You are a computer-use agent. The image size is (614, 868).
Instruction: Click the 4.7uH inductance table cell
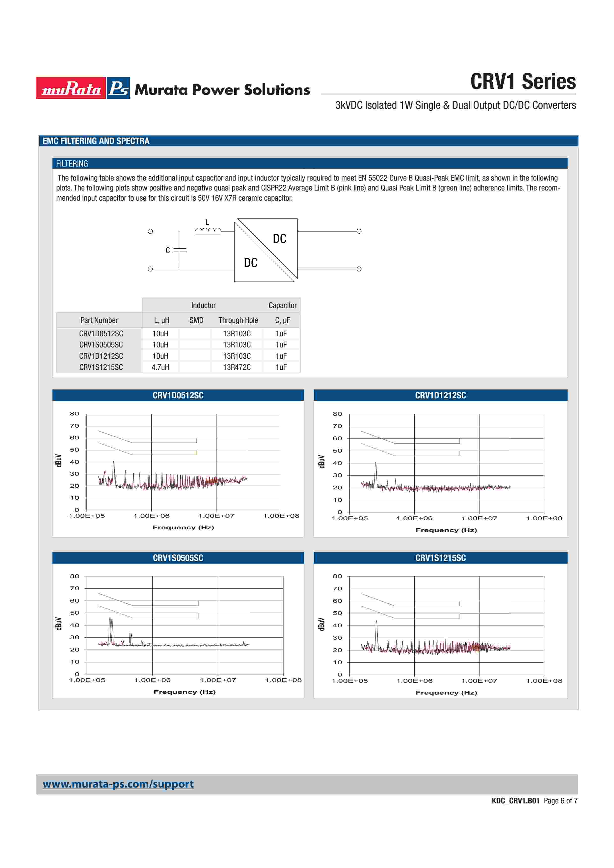(160, 367)
